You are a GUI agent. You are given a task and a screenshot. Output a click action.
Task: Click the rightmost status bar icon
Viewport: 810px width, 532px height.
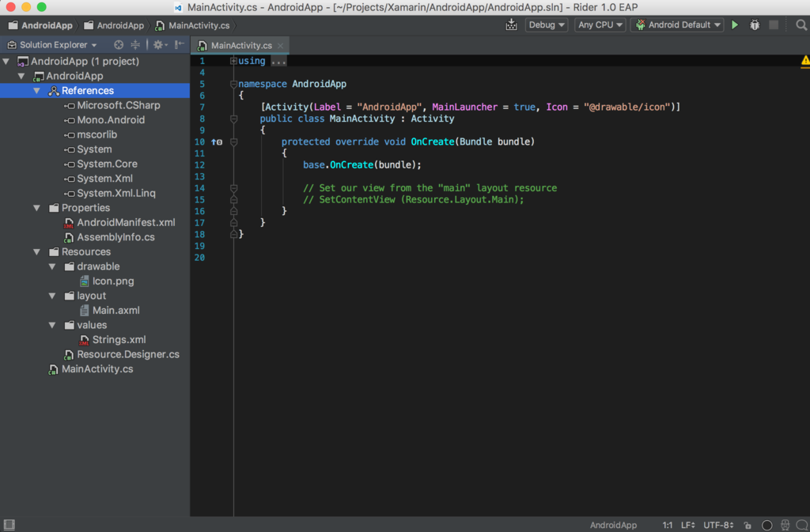click(x=802, y=525)
